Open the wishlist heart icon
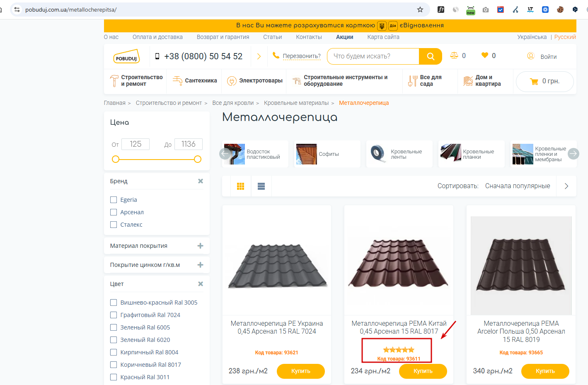Viewport: 588px width, 385px height. coord(484,55)
